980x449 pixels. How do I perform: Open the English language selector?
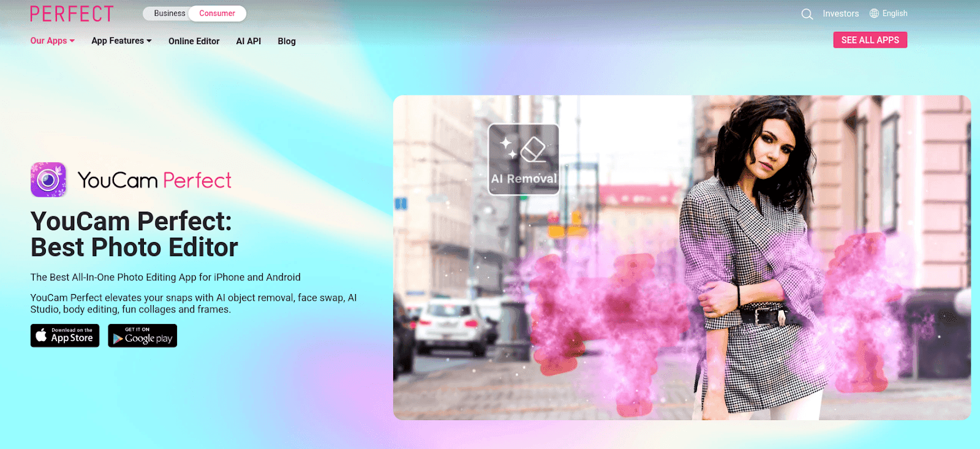coord(894,13)
